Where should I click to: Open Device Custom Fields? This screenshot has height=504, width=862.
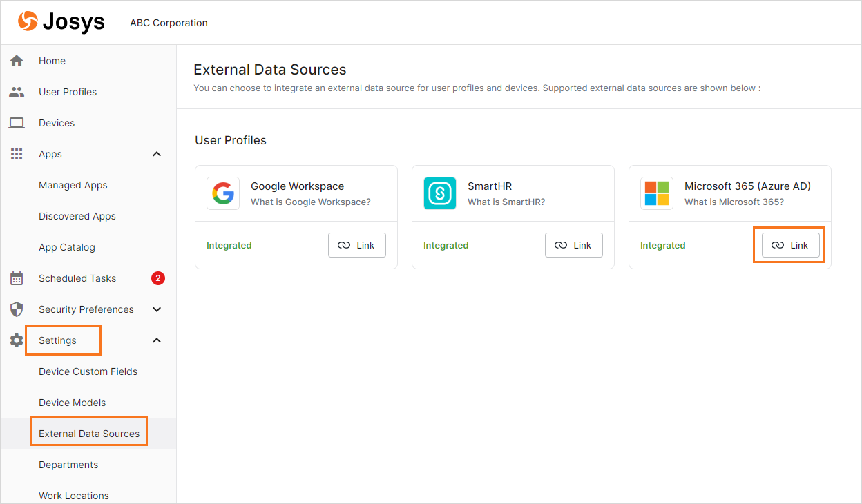click(x=88, y=371)
